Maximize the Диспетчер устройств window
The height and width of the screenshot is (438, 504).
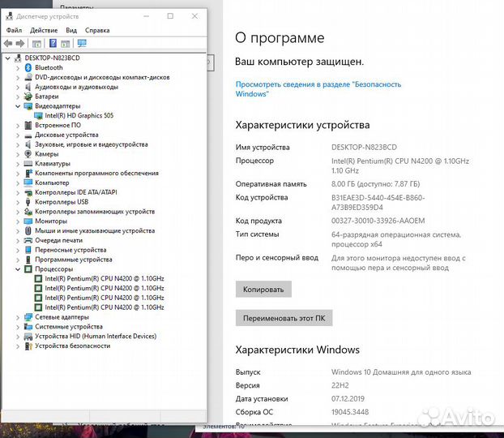(170, 16)
